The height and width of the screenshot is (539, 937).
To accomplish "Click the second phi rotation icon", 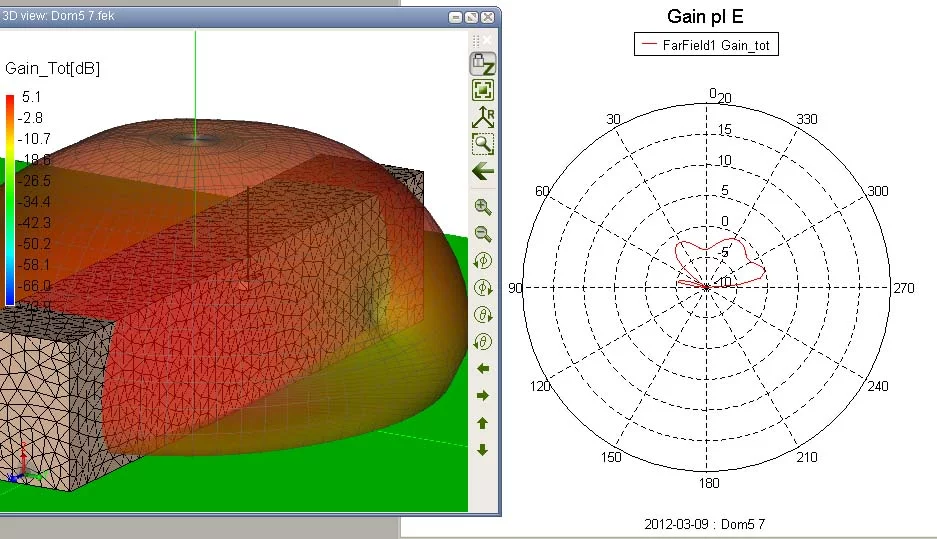I will point(483,288).
